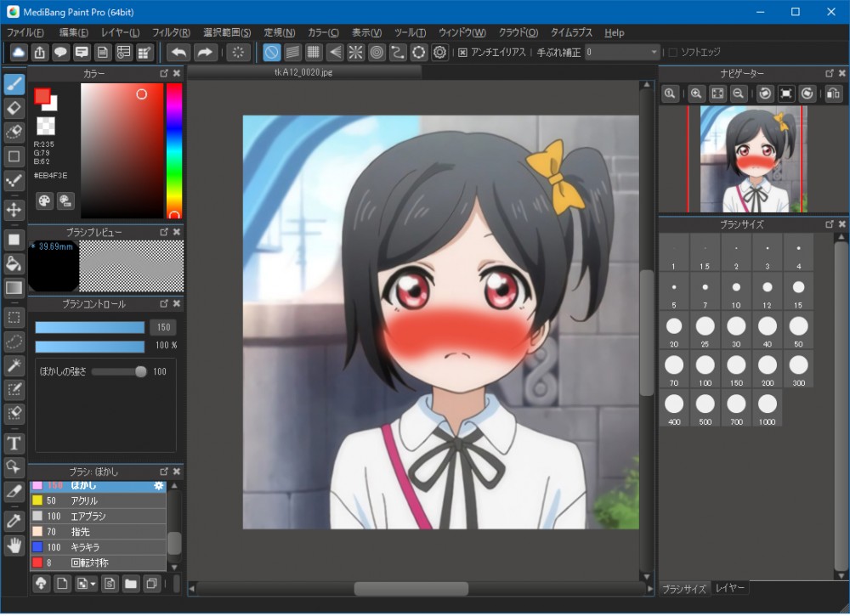Switch to the レイヤー tab

(729, 588)
